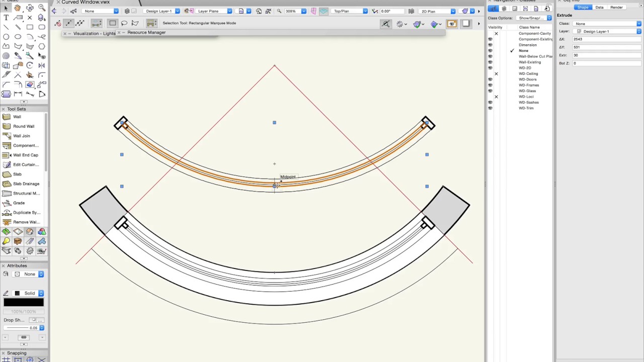
Task: Open the Curved Window.vwx document tab
Action: 86,2
